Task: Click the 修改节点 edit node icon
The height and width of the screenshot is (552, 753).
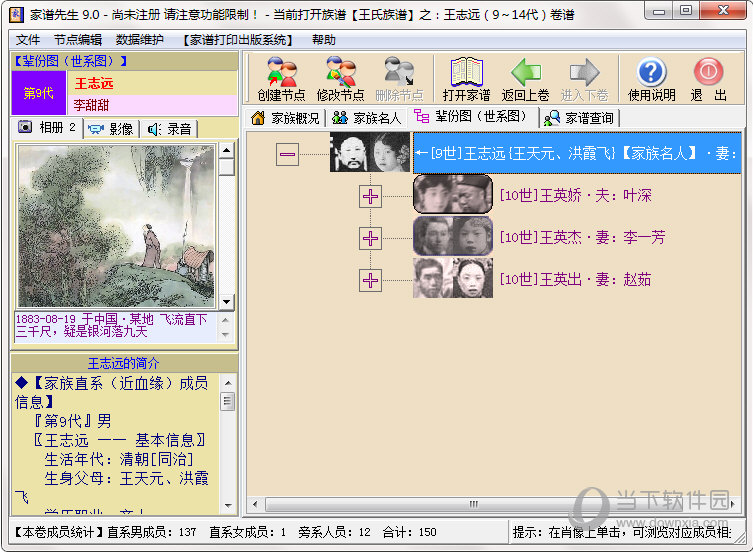Action: [x=340, y=79]
